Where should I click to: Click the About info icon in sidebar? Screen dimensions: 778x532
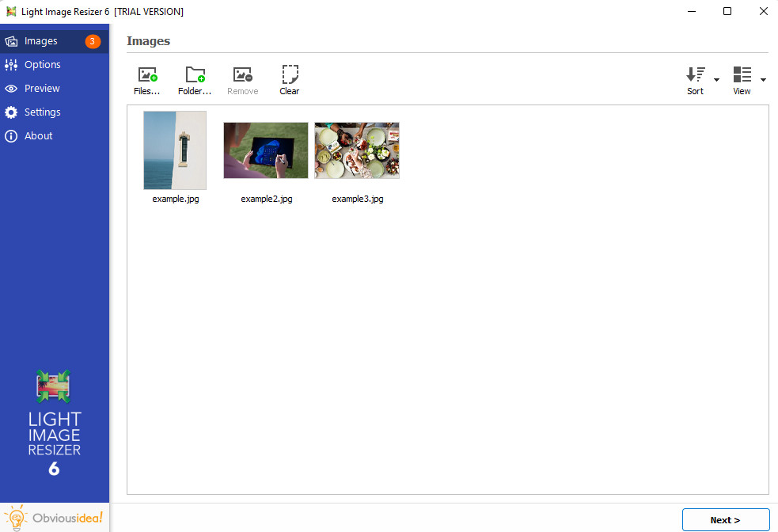point(11,136)
